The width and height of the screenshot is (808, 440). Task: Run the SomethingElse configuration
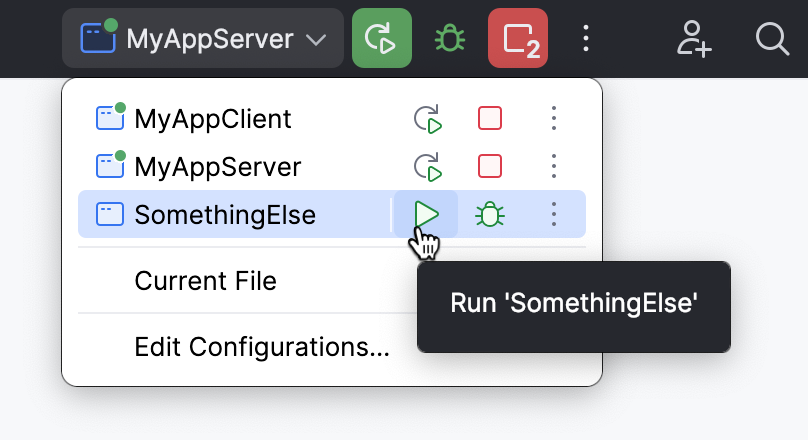click(x=427, y=214)
